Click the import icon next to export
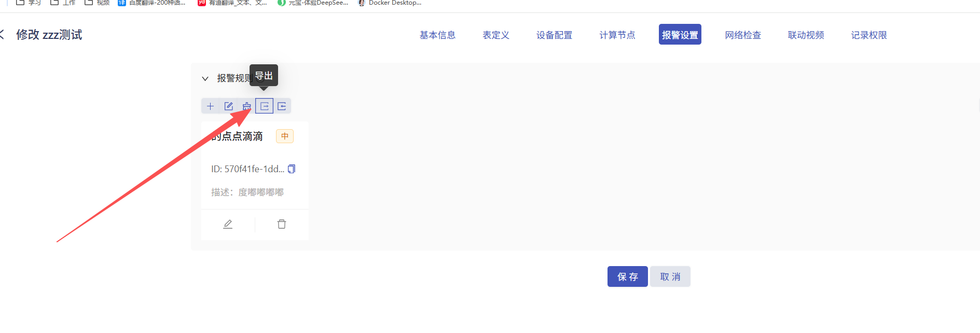Viewport: 980px width, 333px height. (x=282, y=106)
